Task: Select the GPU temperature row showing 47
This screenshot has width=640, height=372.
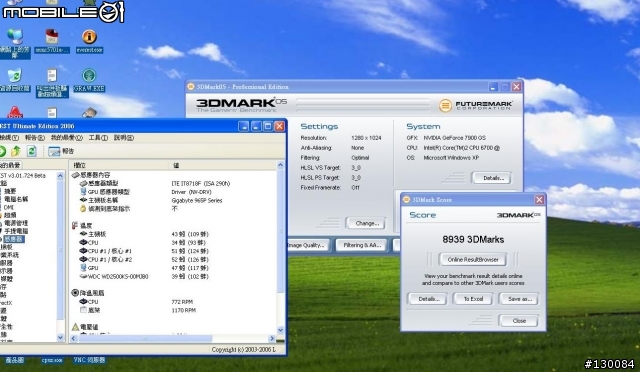Action: click(174, 268)
